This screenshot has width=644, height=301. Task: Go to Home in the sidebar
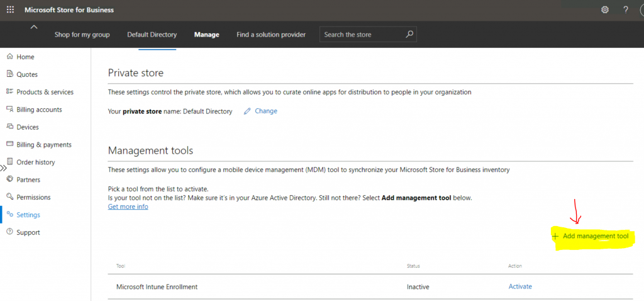[25, 57]
